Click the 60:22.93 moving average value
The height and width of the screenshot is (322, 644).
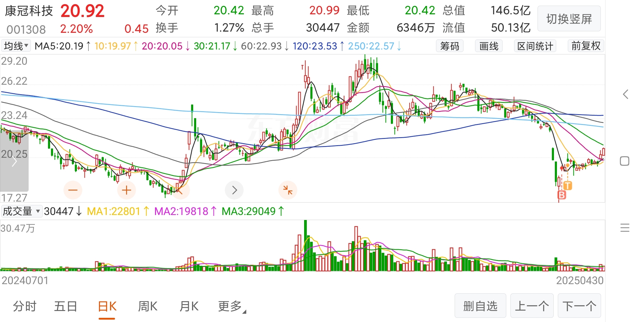261,46
